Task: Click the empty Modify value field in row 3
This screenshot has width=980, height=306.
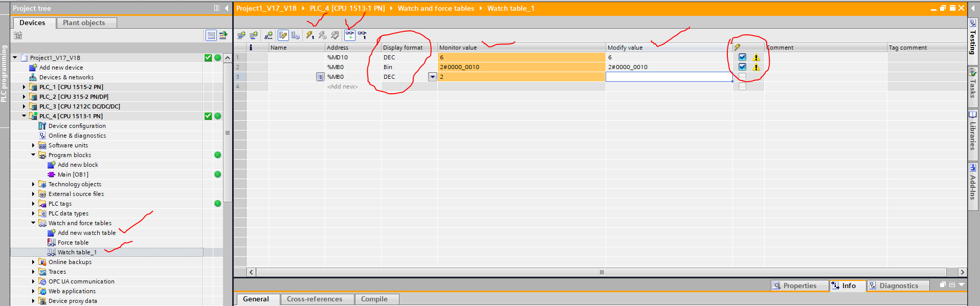Action: click(669, 77)
